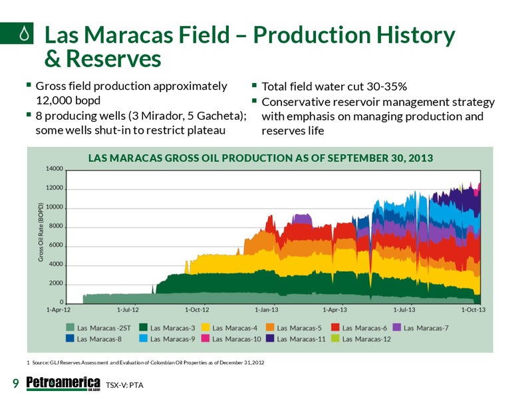Click the 'Gross Oil Rate (BOPD)' axis label

41,232
